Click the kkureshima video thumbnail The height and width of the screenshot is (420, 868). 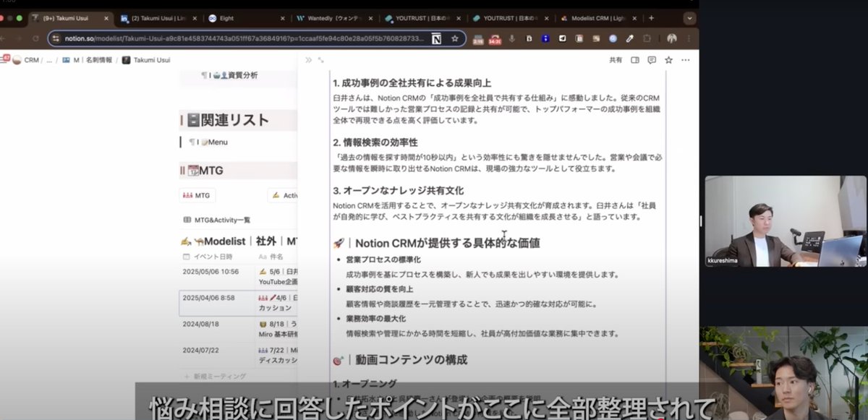pyautogui.click(x=786, y=221)
